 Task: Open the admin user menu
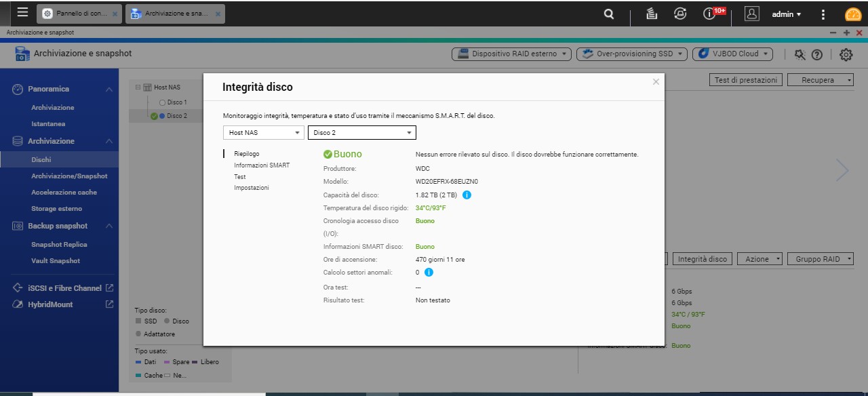(x=786, y=14)
